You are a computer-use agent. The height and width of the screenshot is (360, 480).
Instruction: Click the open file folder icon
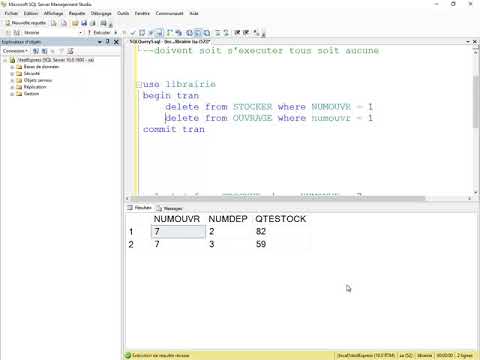click(75, 23)
